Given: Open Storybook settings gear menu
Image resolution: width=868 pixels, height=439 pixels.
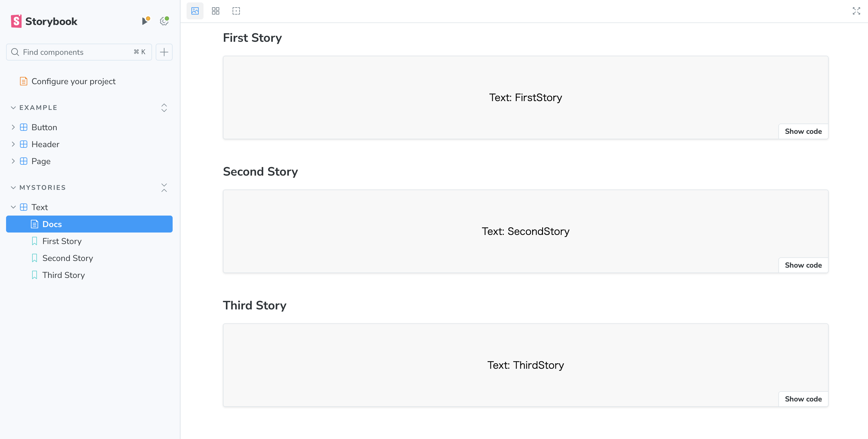Looking at the screenshot, I should coord(164,21).
